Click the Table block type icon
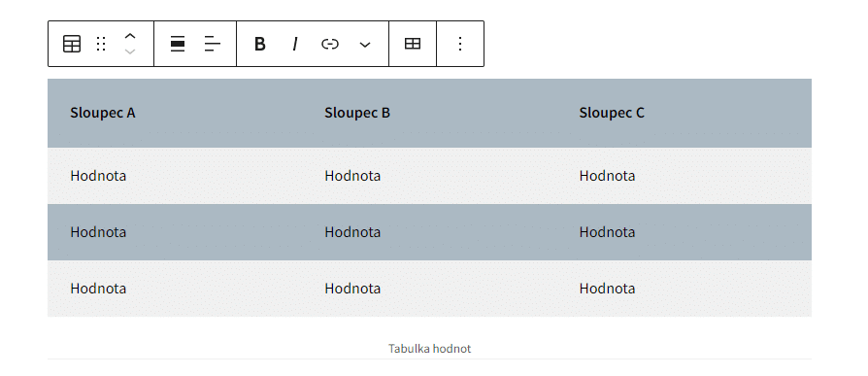The image size is (868, 376). (72, 44)
